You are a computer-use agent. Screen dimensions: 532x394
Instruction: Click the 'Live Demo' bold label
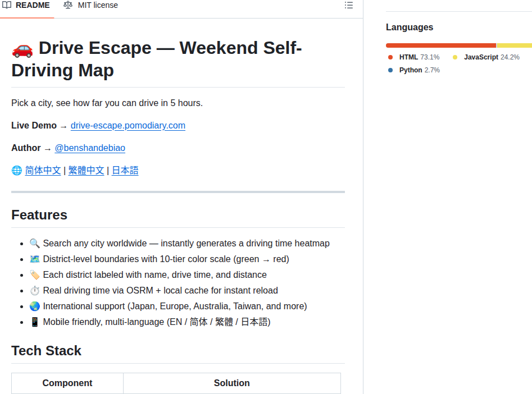coord(34,126)
